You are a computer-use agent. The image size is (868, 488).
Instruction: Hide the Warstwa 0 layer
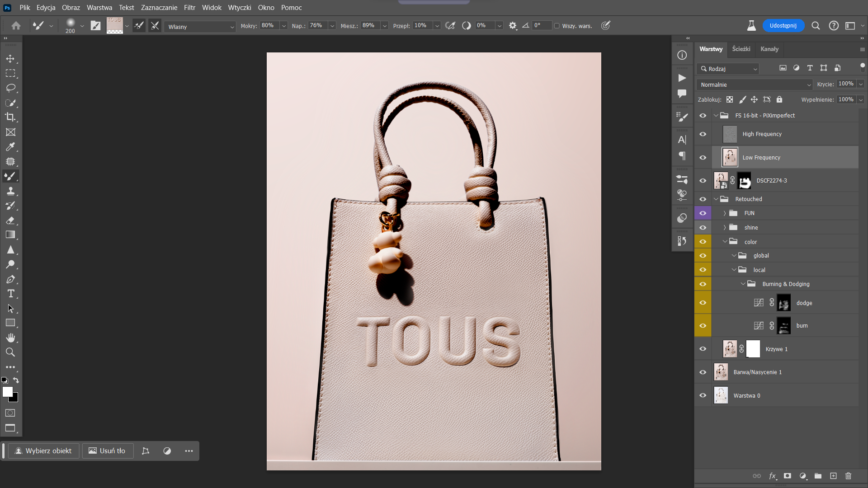coord(703,395)
